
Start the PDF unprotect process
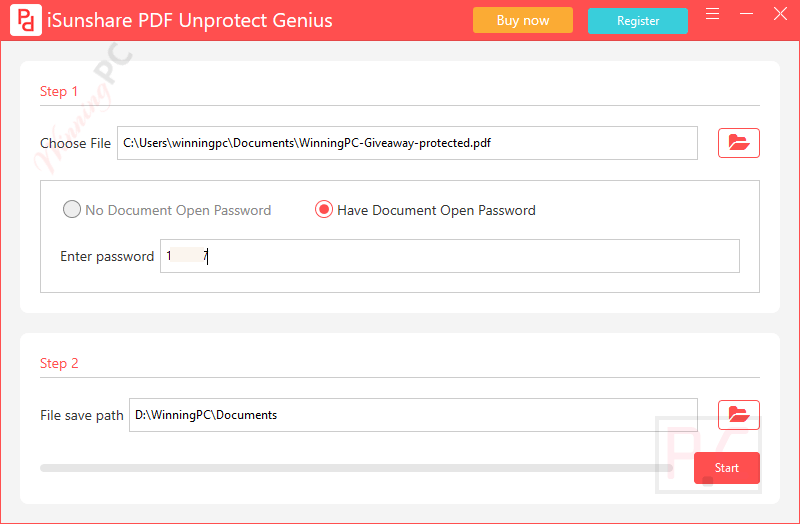coord(727,468)
